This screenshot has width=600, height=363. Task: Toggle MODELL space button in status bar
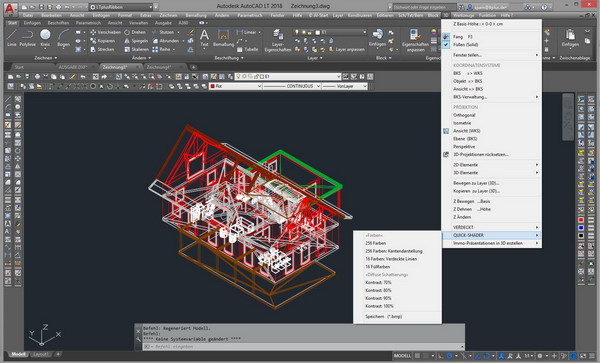coord(402,356)
